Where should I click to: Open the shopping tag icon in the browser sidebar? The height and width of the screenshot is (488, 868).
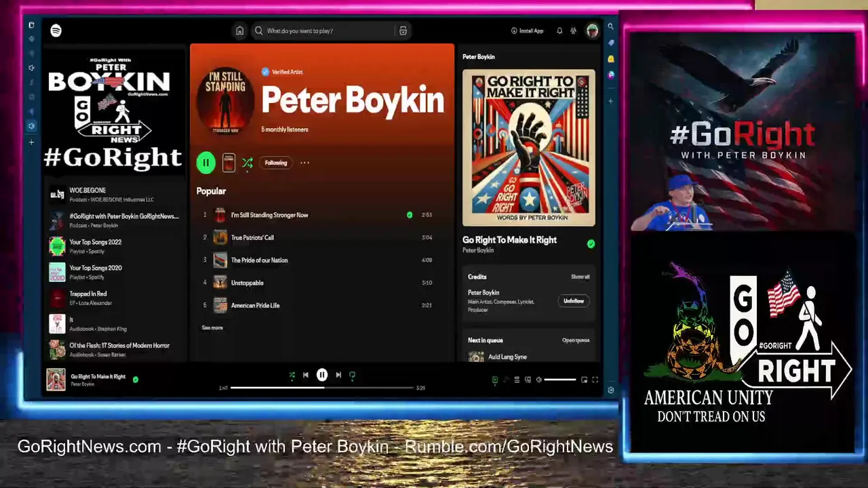pos(610,43)
